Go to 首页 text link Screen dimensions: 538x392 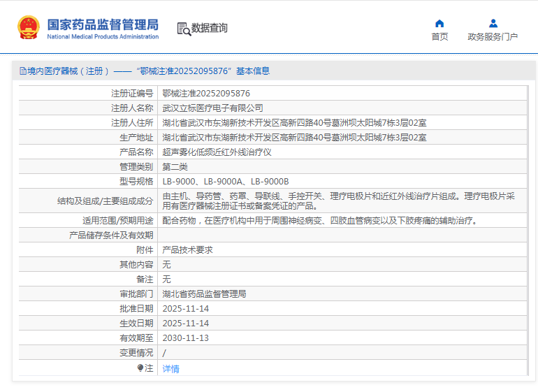click(439, 37)
